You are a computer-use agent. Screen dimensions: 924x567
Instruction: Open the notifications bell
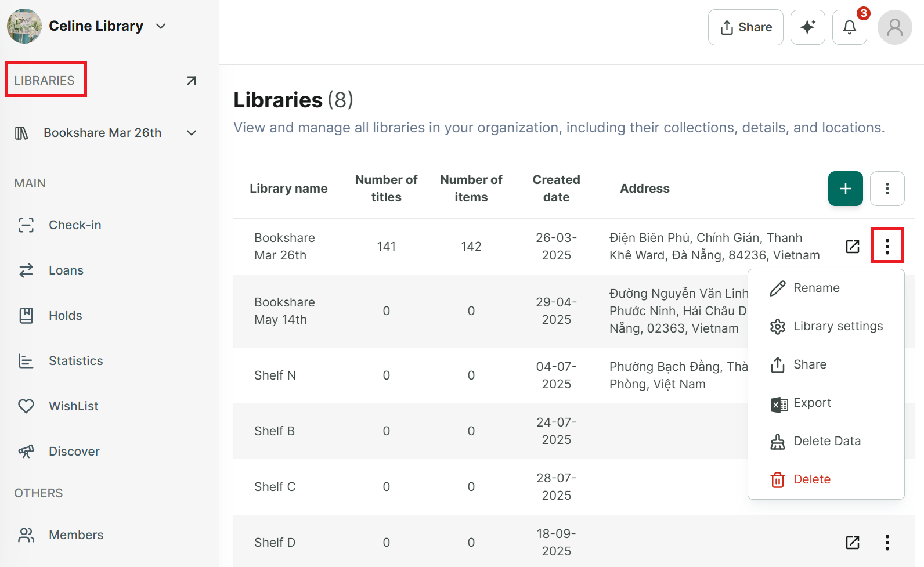[x=849, y=27]
